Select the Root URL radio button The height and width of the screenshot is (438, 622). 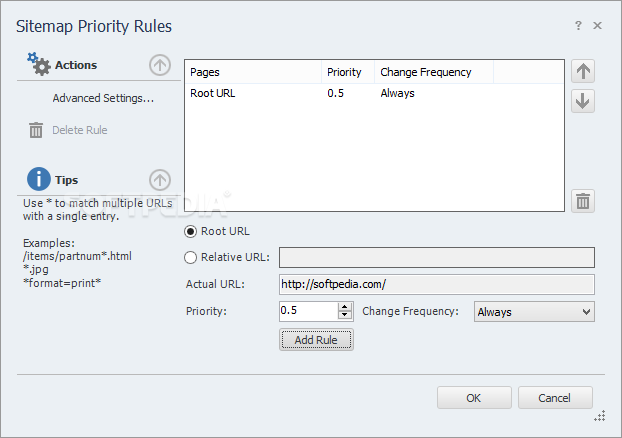[190, 232]
